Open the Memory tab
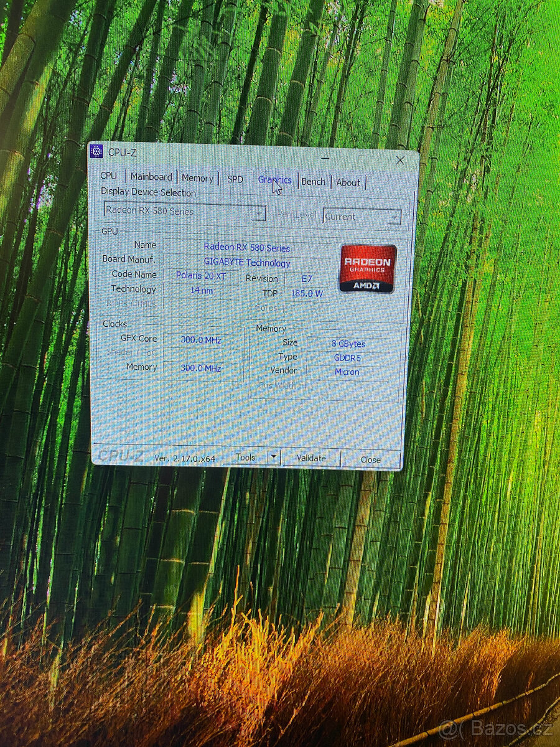Viewport: 560px width, 747px height. (x=198, y=177)
